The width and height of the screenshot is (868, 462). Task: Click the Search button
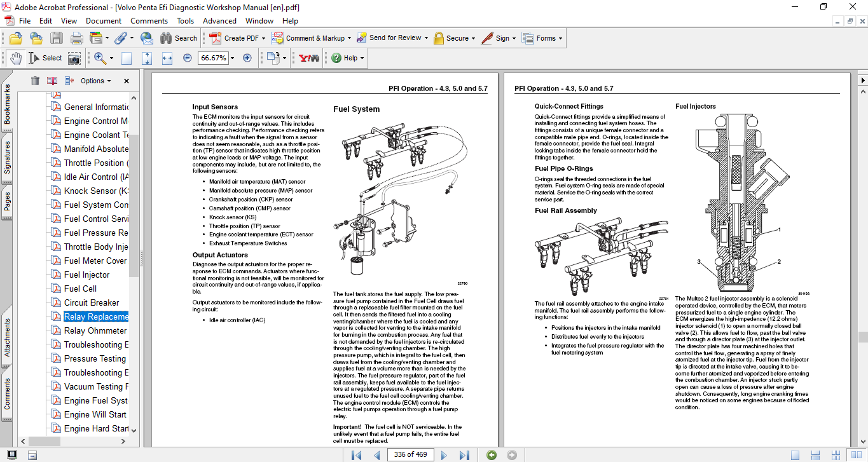tap(179, 38)
